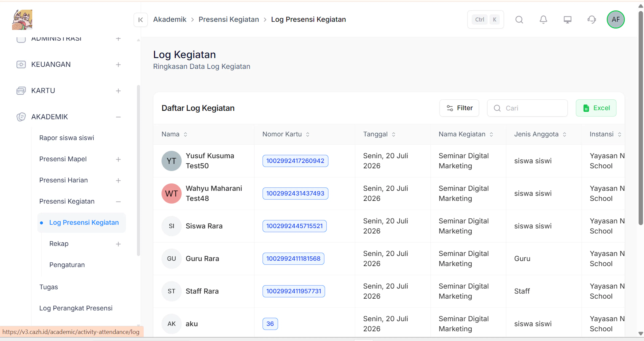This screenshot has height=341, width=644.
Task: Open support headset icon
Action: tap(592, 19)
